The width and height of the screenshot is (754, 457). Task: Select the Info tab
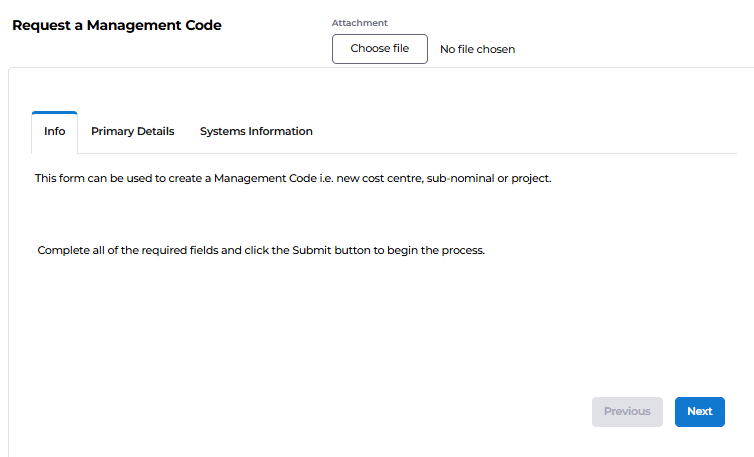click(54, 131)
